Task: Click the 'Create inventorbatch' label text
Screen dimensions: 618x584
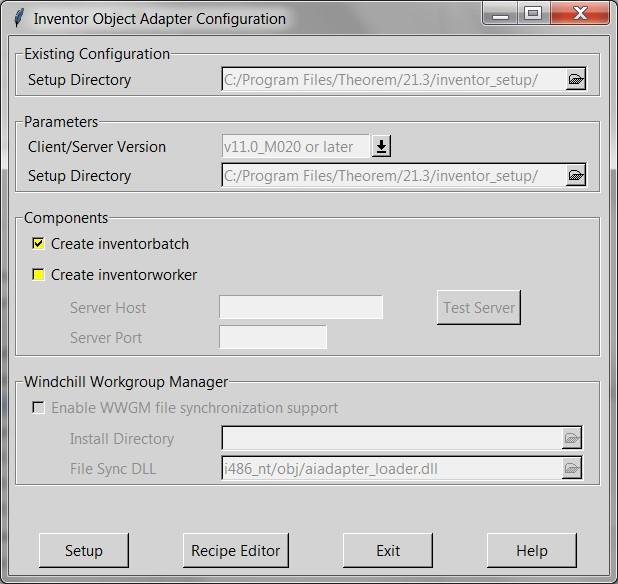Action: [x=120, y=244]
